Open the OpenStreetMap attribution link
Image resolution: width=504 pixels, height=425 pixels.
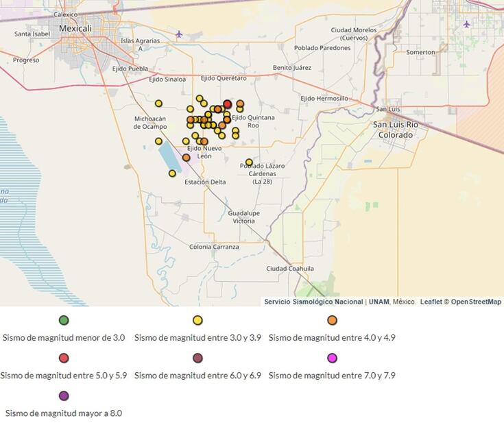coord(476,302)
